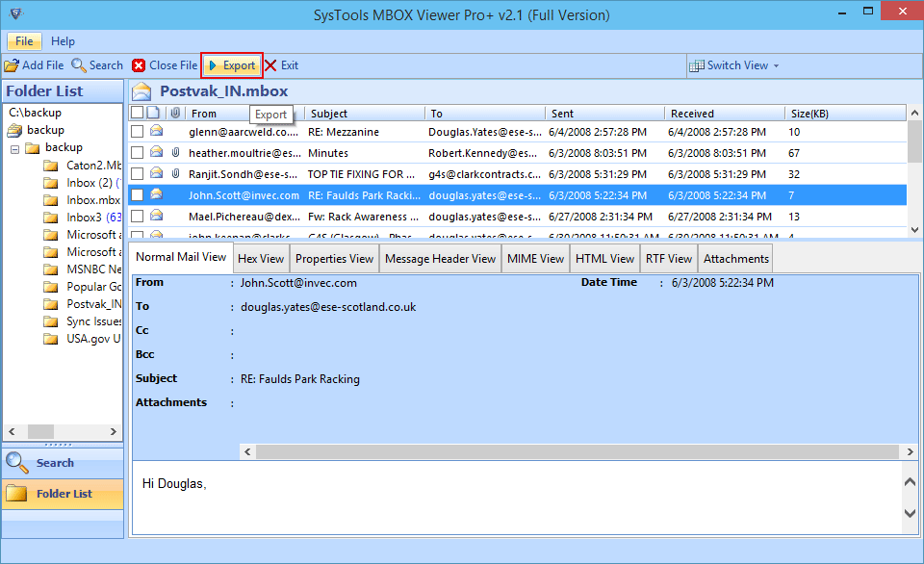Switch to Message Header View tab
The height and width of the screenshot is (564, 924).
[x=440, y=259]
